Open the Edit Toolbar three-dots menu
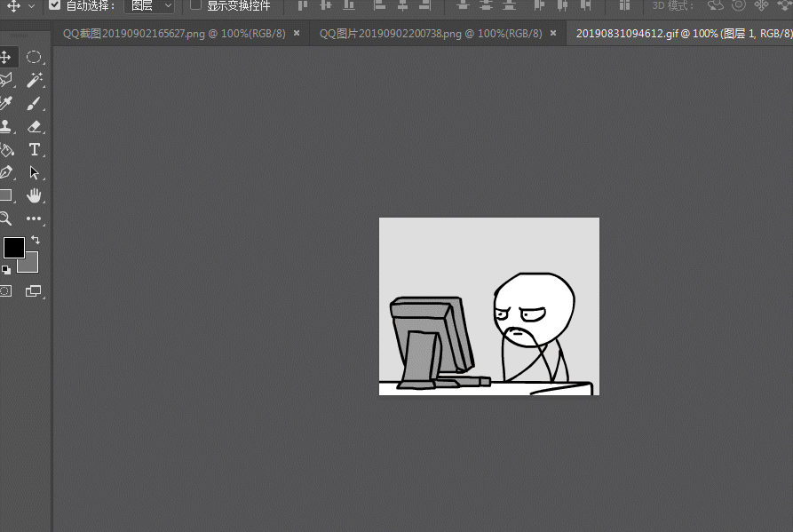 [34, 218]
